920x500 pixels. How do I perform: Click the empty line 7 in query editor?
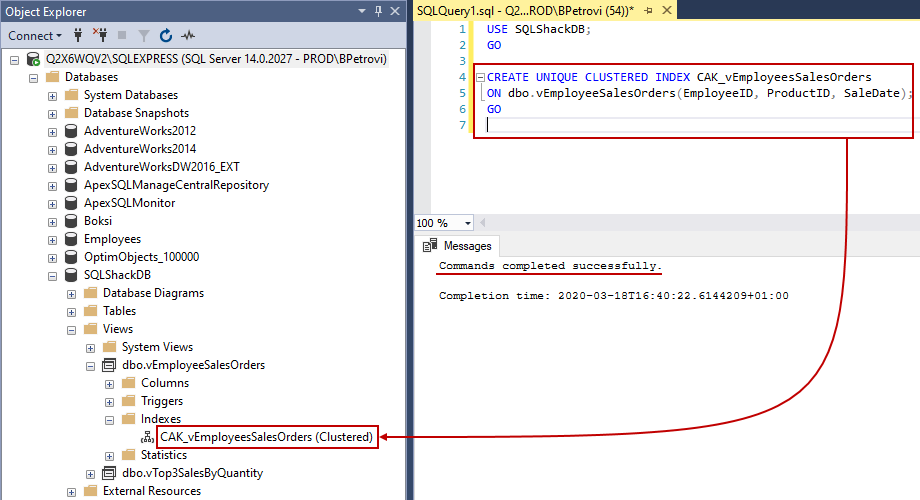tap(650, 125)
